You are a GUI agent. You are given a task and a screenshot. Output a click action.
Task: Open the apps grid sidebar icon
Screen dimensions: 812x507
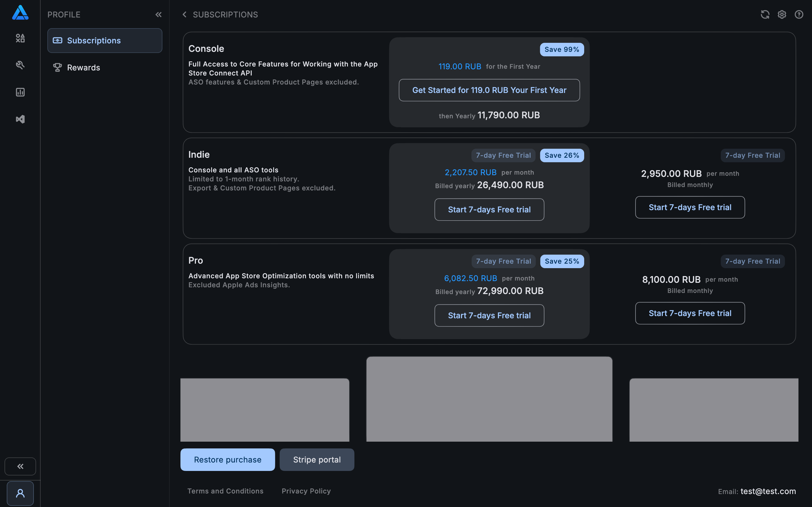(20, 38)
